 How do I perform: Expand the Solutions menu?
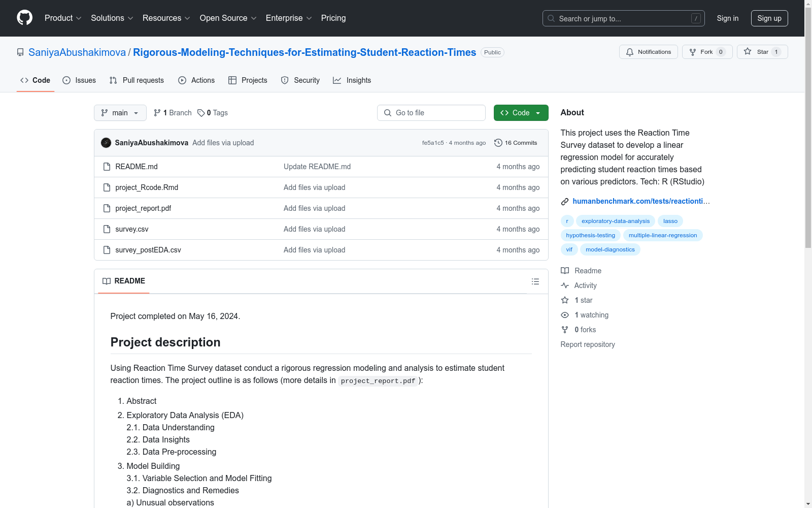(x=112, y=18)
